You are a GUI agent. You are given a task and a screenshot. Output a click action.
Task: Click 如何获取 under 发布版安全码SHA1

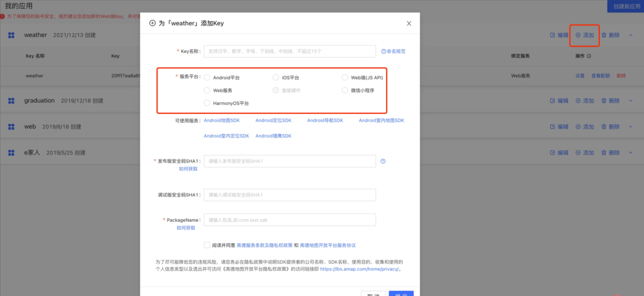pyautogui.click(x=188, y=169)
